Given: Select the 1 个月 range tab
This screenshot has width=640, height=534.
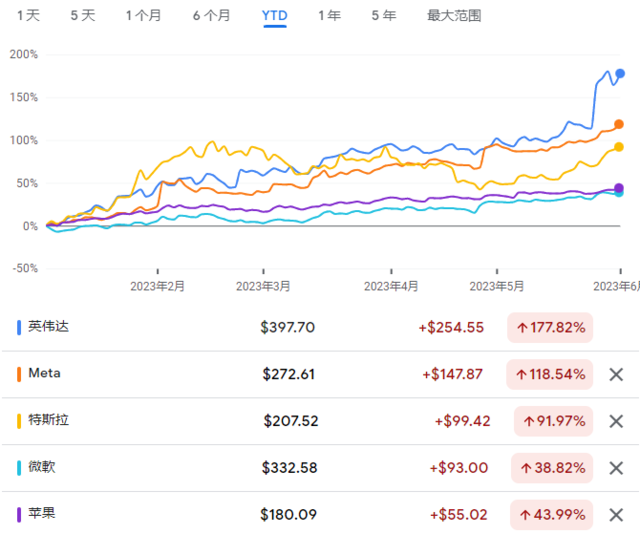Looking at the screenshot, I should [143, 16].
